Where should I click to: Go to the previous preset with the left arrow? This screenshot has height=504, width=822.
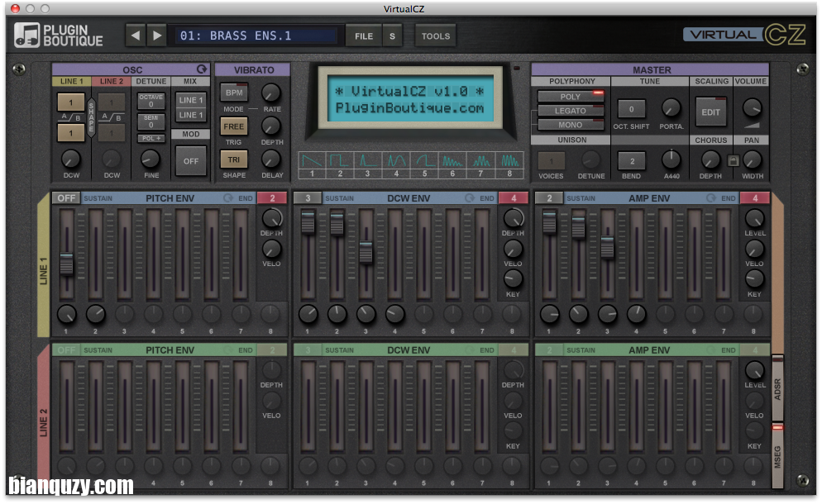[136, 36]
